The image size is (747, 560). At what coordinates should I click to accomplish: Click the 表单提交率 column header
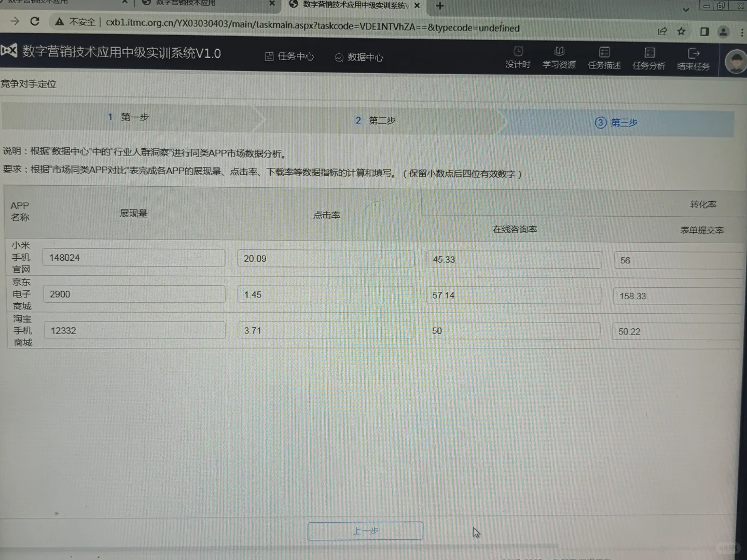point(702,230)
